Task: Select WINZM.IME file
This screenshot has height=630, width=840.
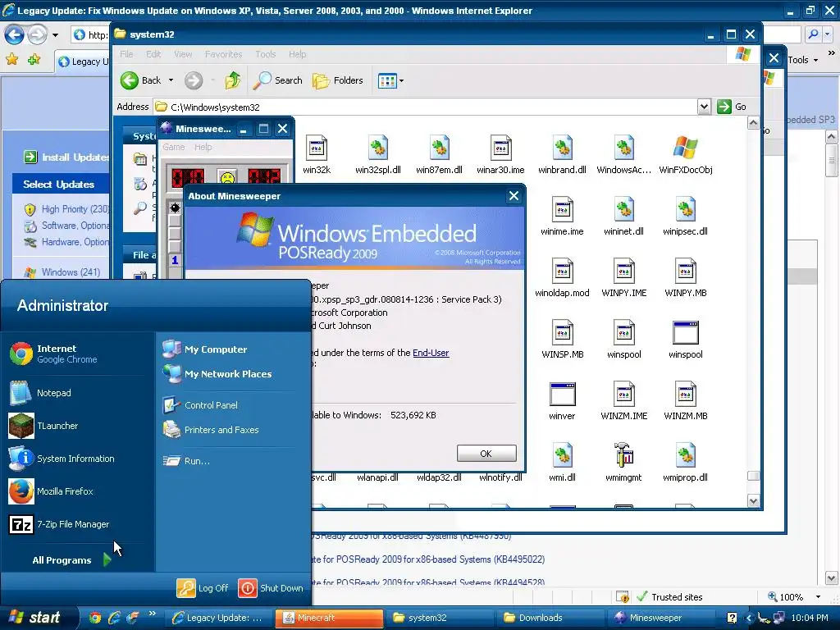Action: point(623,400)
